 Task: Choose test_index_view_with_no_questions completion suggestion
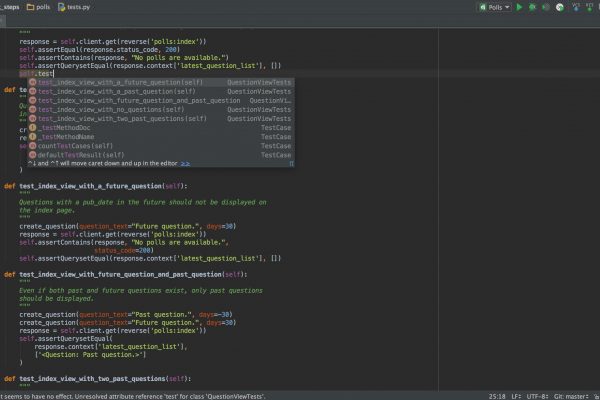click(161, 109)
